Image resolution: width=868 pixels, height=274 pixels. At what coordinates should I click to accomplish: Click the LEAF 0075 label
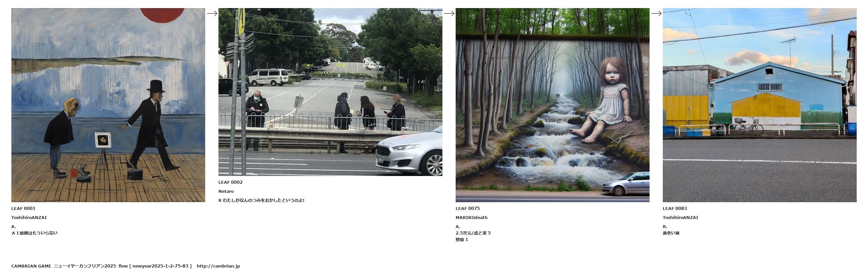point(468,209)
